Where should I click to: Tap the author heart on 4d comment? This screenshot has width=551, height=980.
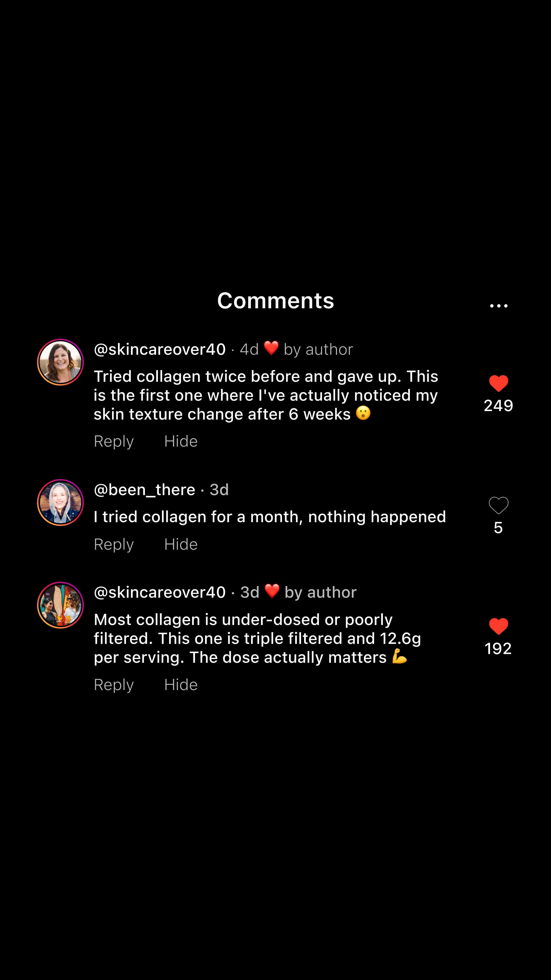[271, 348]
